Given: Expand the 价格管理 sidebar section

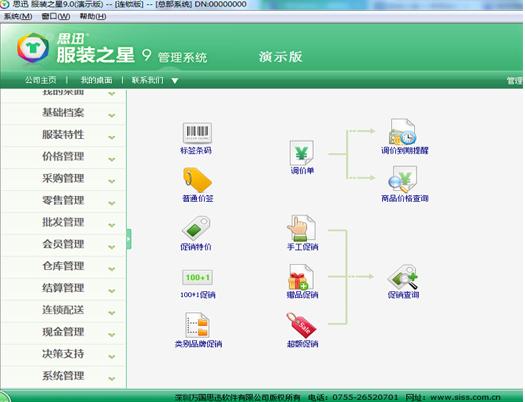Looking at the screenshot, I should tap(63, 156).
